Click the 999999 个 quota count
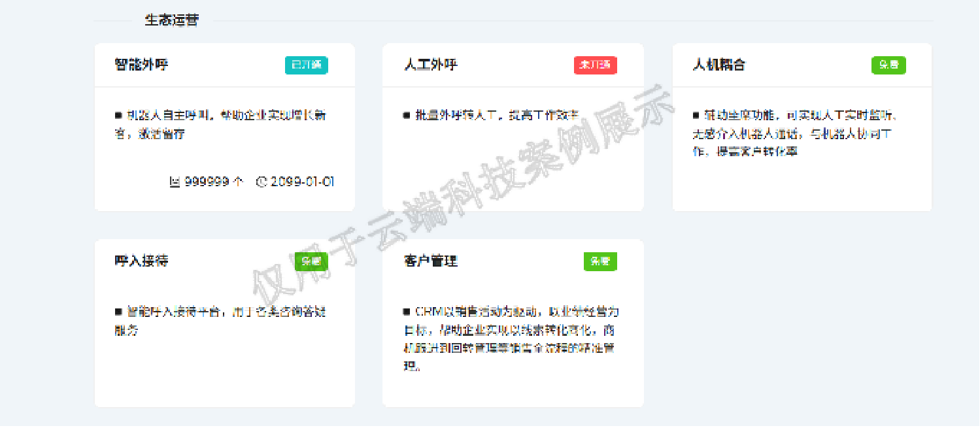Image resolution: width=980 pixels, height=428 pixels. click(x=213, y=182)
